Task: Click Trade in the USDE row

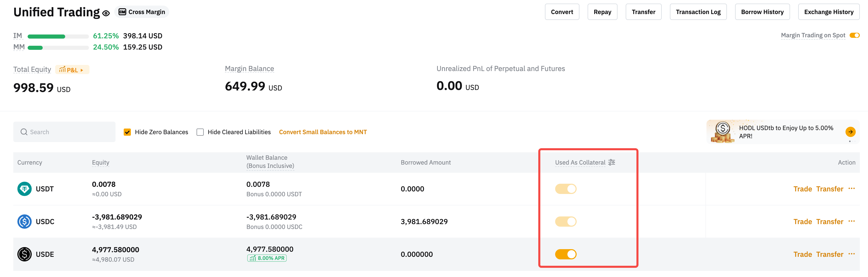Action: coord(803,255)
